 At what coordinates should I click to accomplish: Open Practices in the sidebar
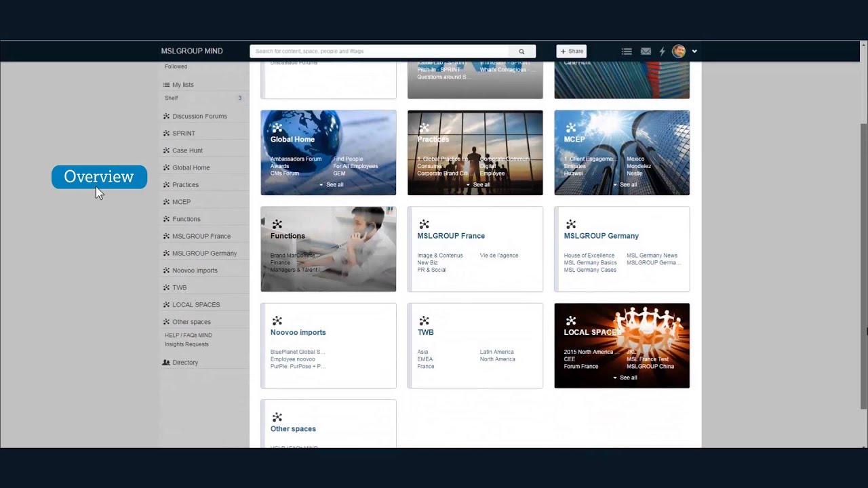pyautogui.click(x=185, y=185)
